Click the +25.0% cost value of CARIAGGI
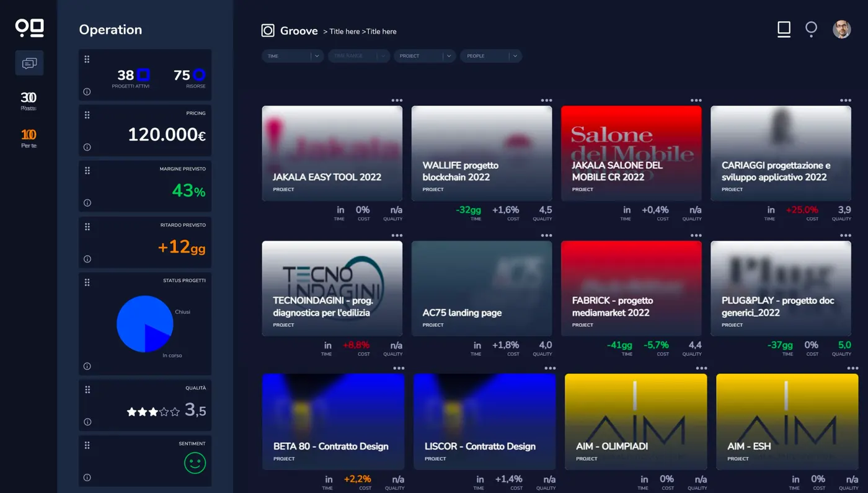The width and height of the screenshot is (868, 493). point(802,210)
